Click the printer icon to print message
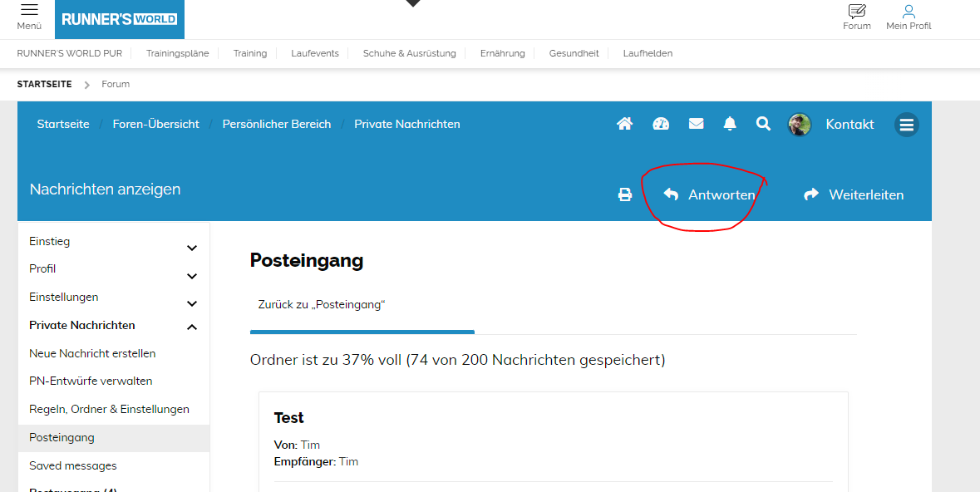Image resolution: width=980 pixels, height=492 pixels. pyautogui.click(x=625, y=194)
